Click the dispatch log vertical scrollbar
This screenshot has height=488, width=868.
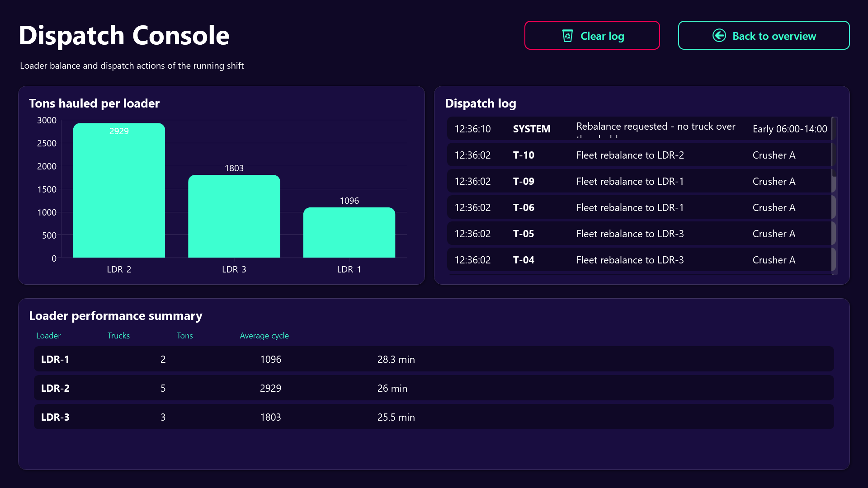click(x=835, y=195)
